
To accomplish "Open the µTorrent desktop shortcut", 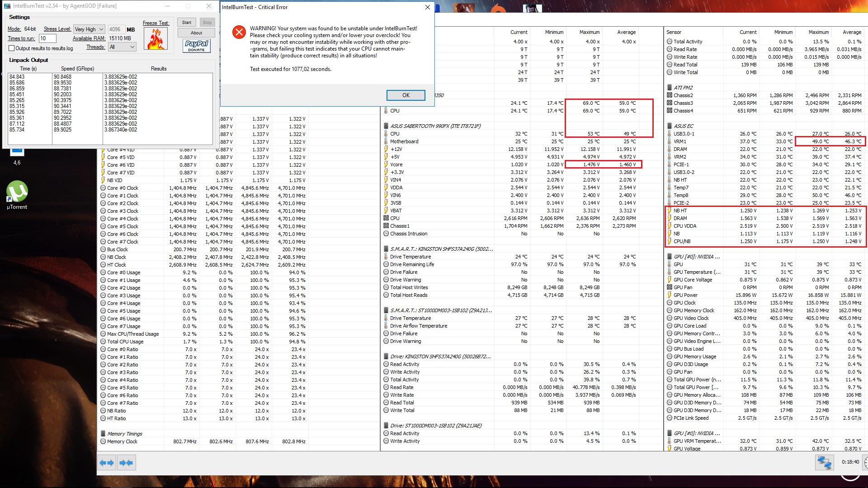I will 17,196.
